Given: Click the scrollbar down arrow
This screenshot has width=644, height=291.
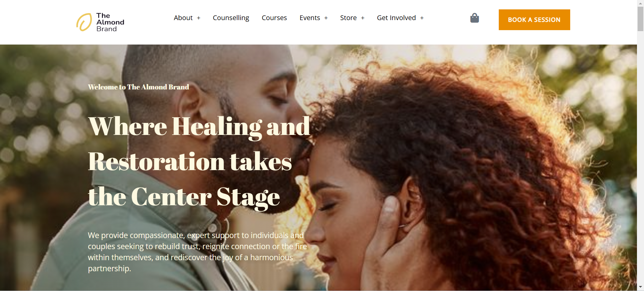Looking at the screenshot, I should pyautogui.click(x=640, y=287).
